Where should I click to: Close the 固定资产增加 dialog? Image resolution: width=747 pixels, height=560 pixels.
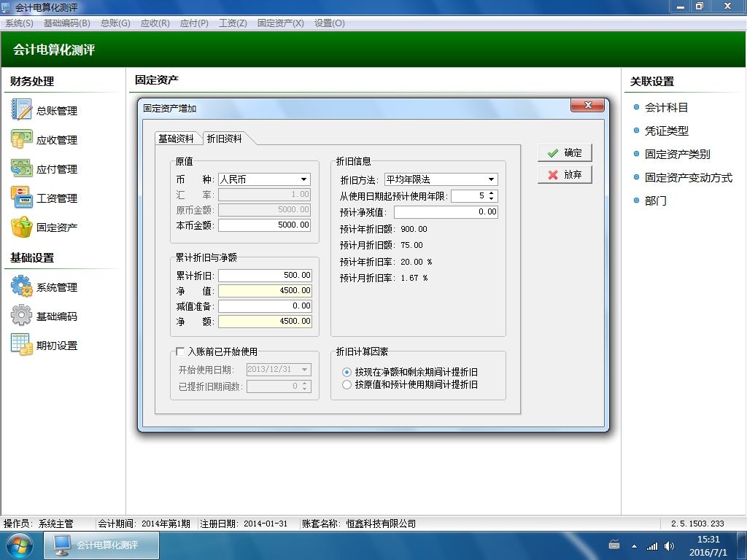588,105
